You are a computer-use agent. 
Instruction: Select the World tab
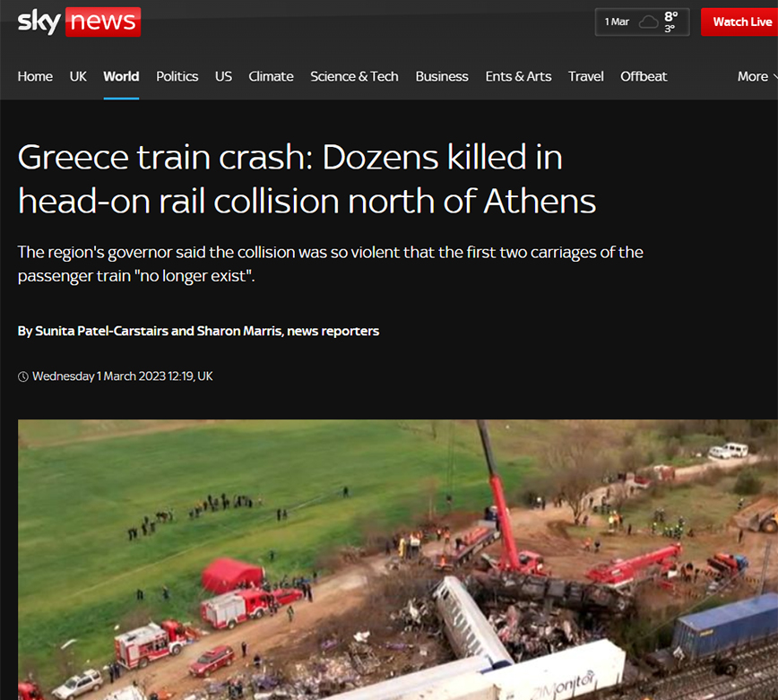[121, 76]
